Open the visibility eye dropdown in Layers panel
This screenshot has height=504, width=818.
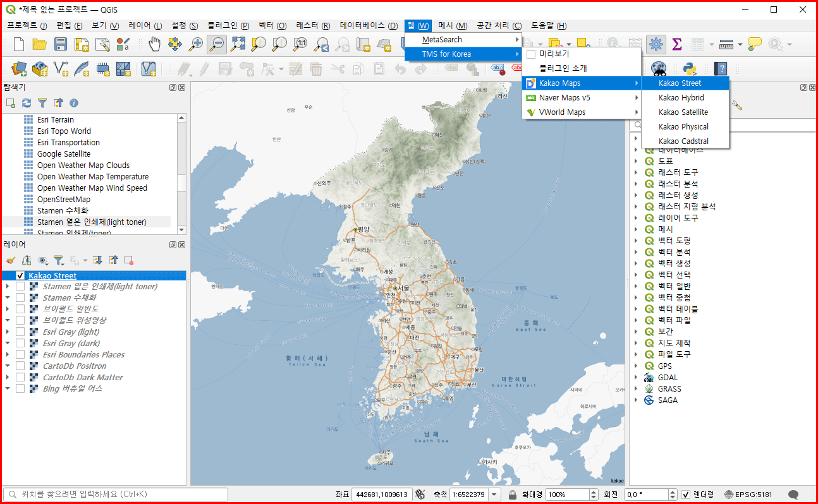click(x=42, y=260)
